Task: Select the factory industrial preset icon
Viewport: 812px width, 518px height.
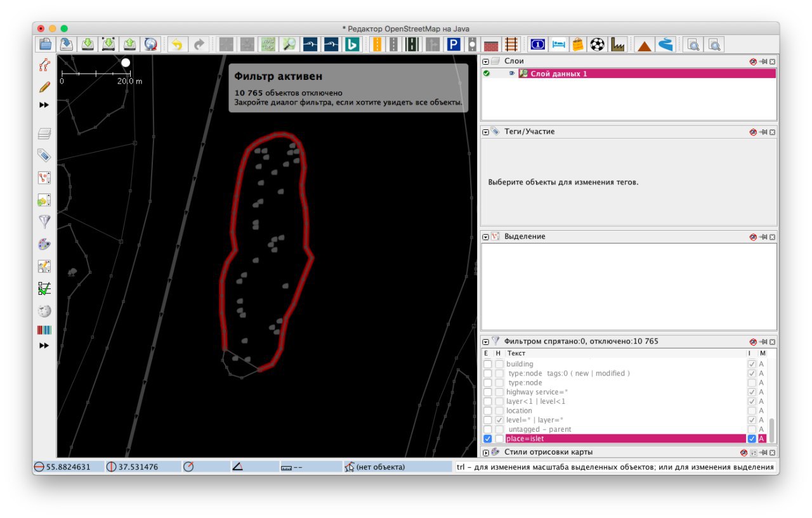Action: 617,44
